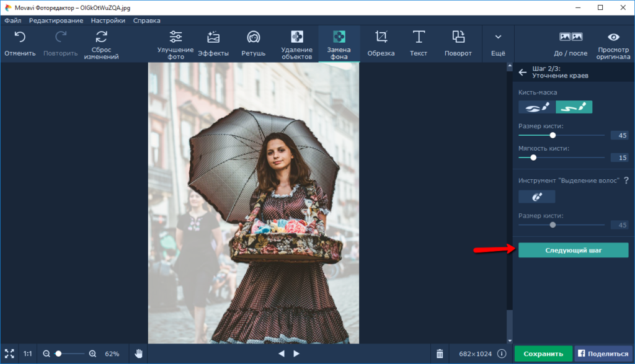Select the second background mask brush
The height and width of the screenshot is (364, 635).
point(574,107)
